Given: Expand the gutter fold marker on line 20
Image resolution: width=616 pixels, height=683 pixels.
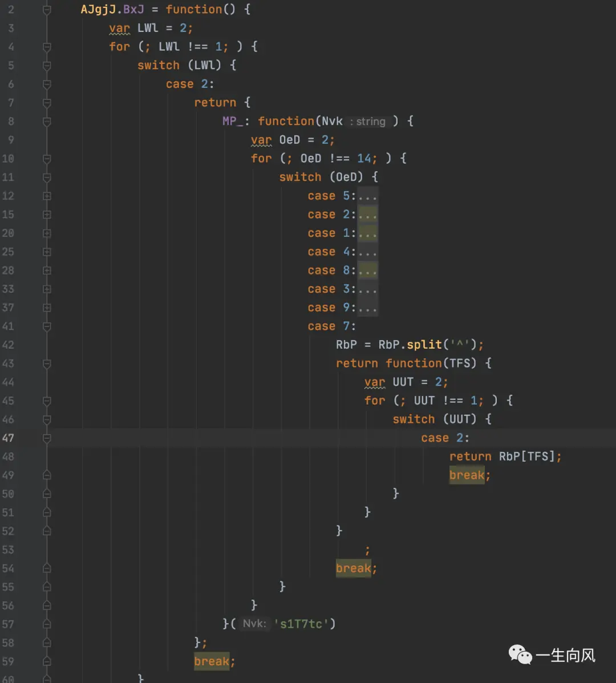Looking at the screenshot, I should pyautogui.click(x=47, y=233).
